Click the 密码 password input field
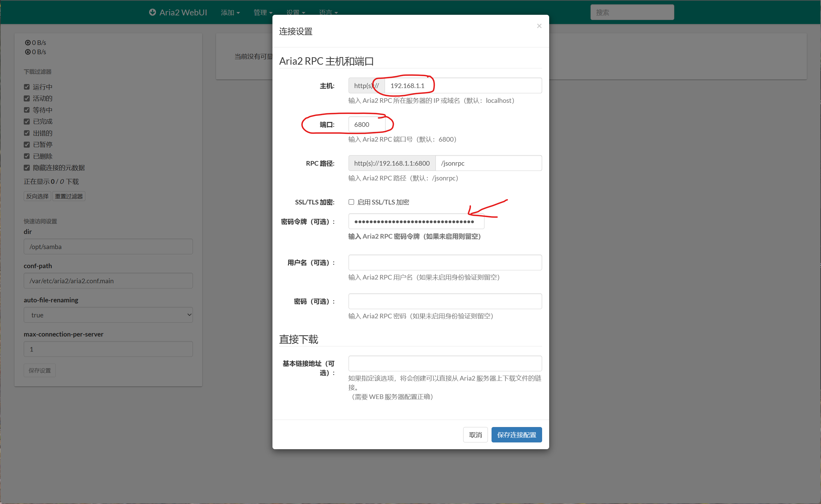The image size is (821, 504). [x=445, y=301]
